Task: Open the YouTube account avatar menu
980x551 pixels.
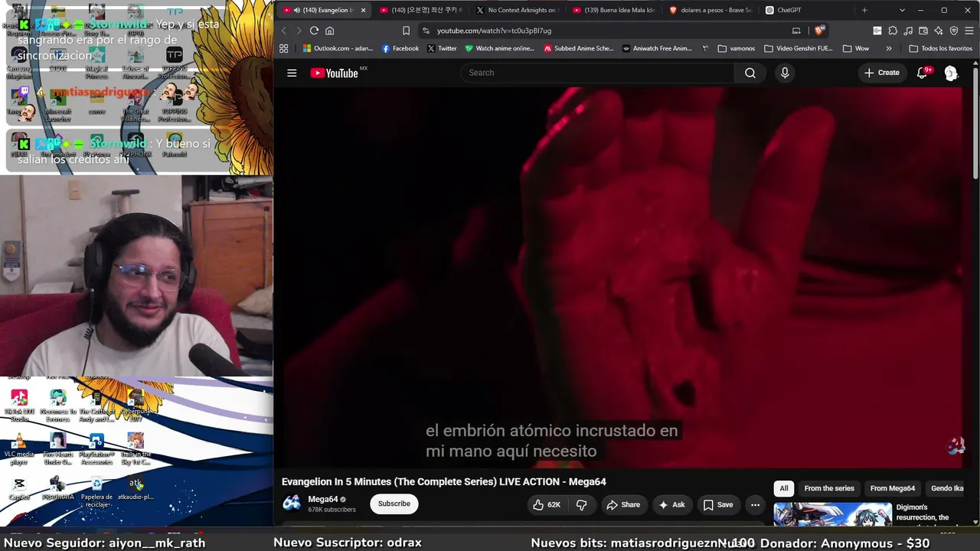Action: pyautogui.click(x=951, y=73)
